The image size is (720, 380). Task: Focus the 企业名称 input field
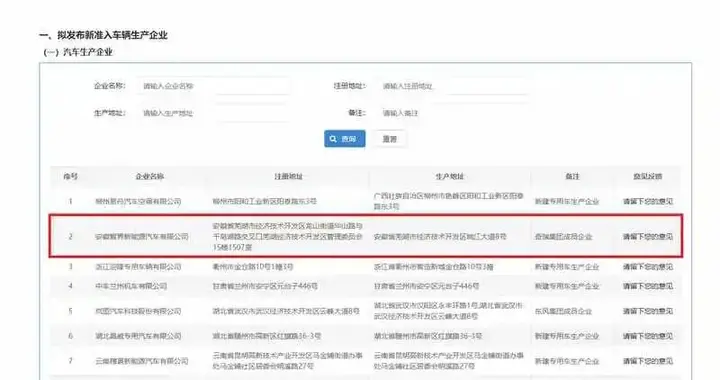pos(214,86)
